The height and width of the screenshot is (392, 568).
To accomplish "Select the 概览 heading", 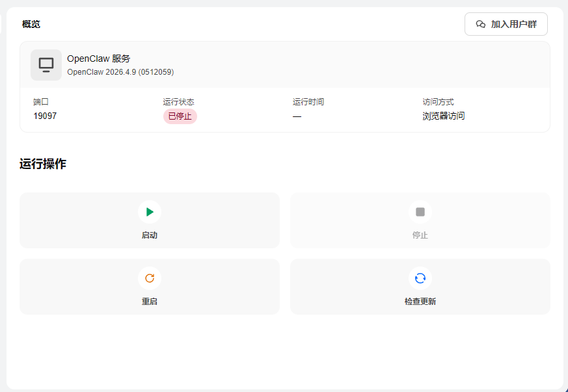I will (x=31, y=24).
